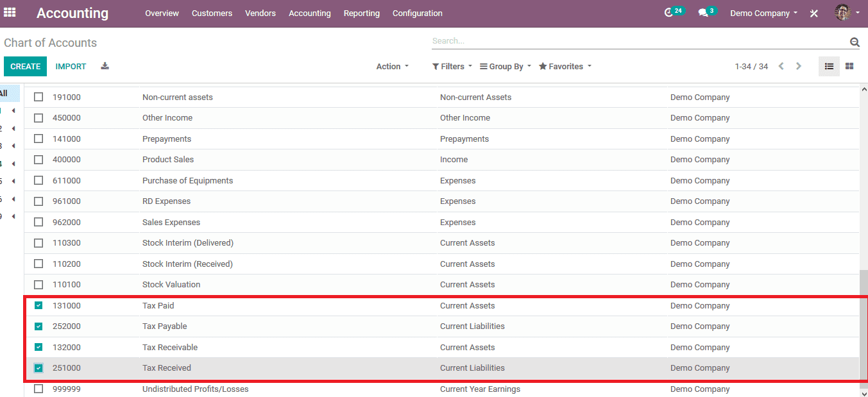Click the CREATE button
Screen dimensions: 868x397
click(x=26, y=66)
